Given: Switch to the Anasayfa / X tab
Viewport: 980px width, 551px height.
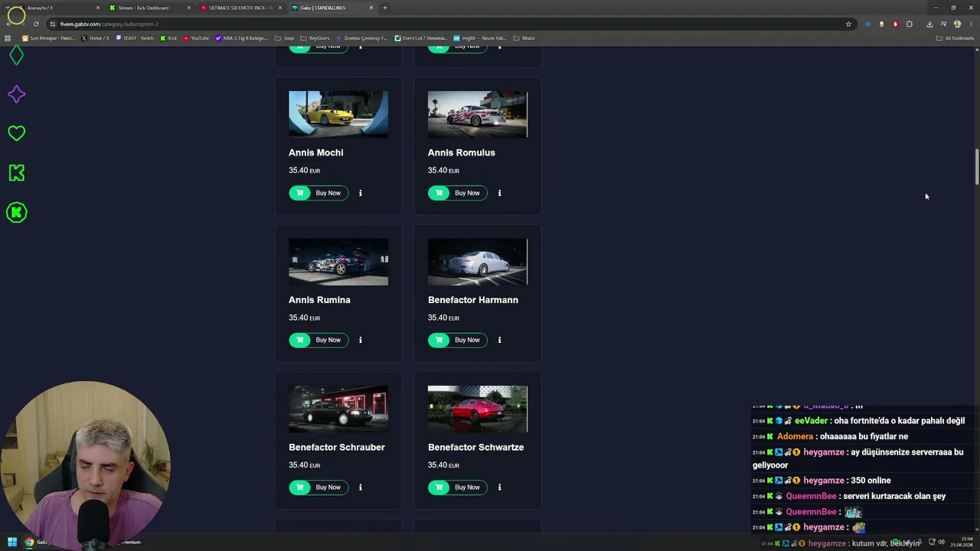Looking at the screenshot, I should tap(58, 8).
